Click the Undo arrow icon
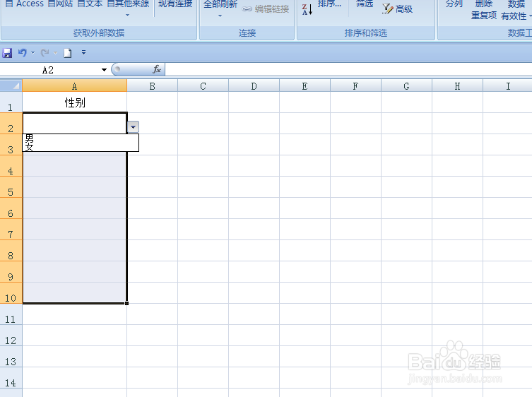 click(23, 52)
